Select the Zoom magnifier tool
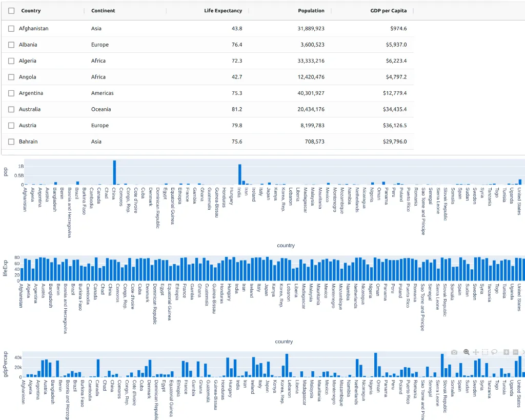 pyautogui.click(x=466, y=352)
